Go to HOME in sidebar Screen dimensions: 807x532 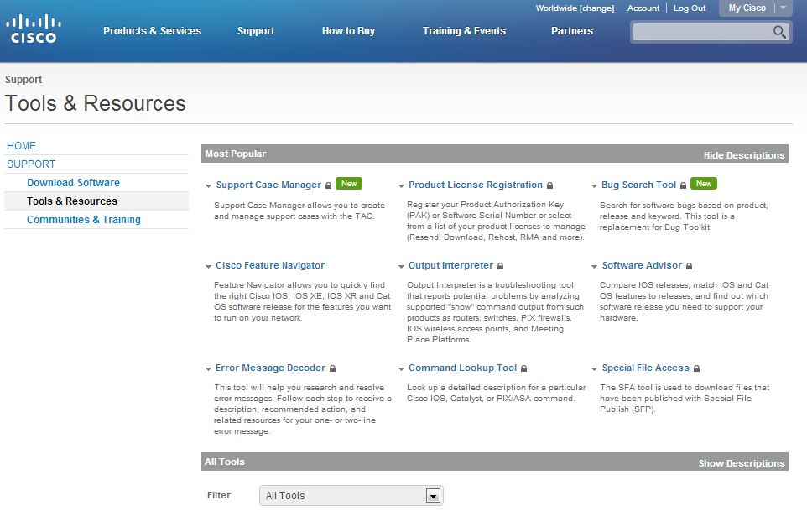[21, 146]
